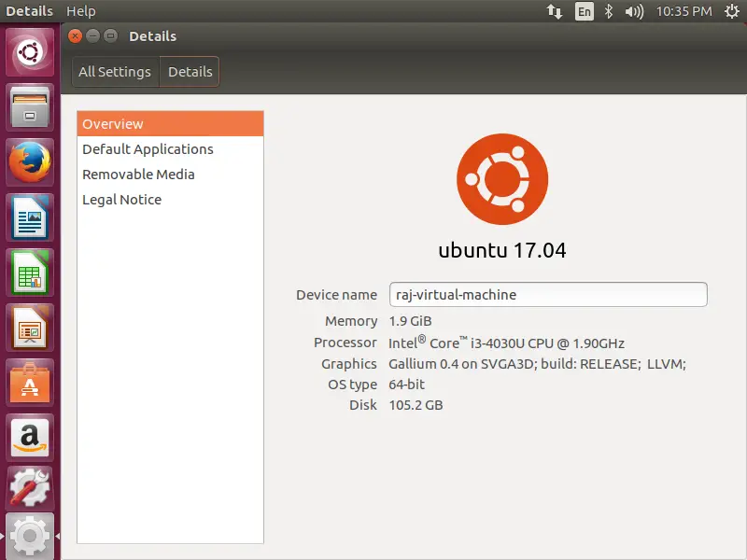Click the 'OS type' label
747x560 pixels.
(353, 385)
